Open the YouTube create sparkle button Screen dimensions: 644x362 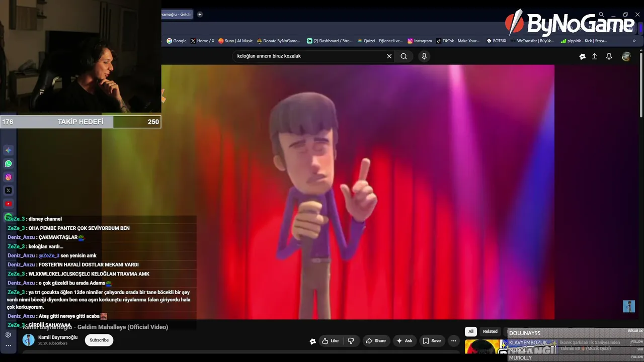point(582,56)
